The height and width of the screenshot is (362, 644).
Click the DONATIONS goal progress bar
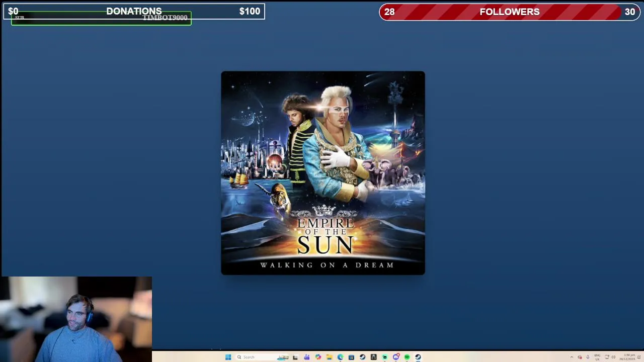[x=134, y=11]
